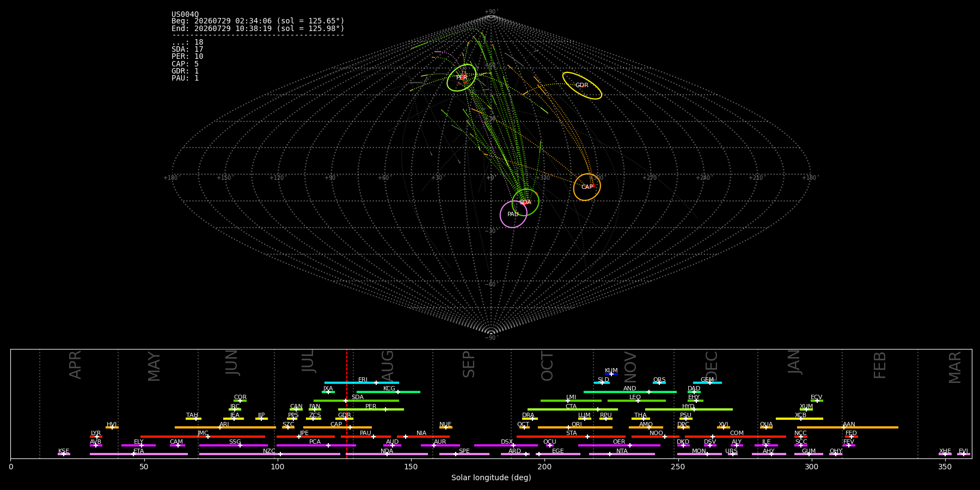
Task: Click the lime HYD shower bar
Action: point(689,409)
